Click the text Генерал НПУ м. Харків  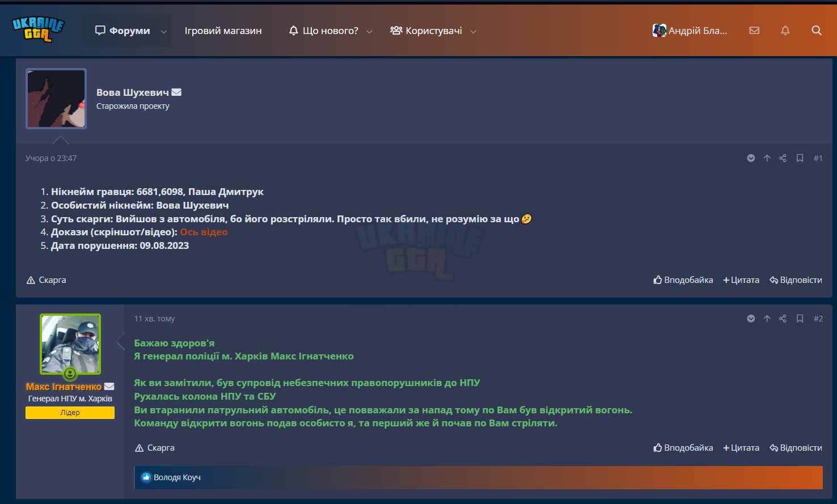point(70,399)
